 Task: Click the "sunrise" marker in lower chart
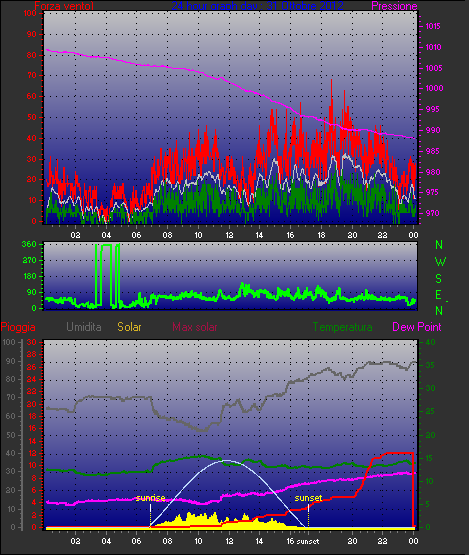point(150,498)
